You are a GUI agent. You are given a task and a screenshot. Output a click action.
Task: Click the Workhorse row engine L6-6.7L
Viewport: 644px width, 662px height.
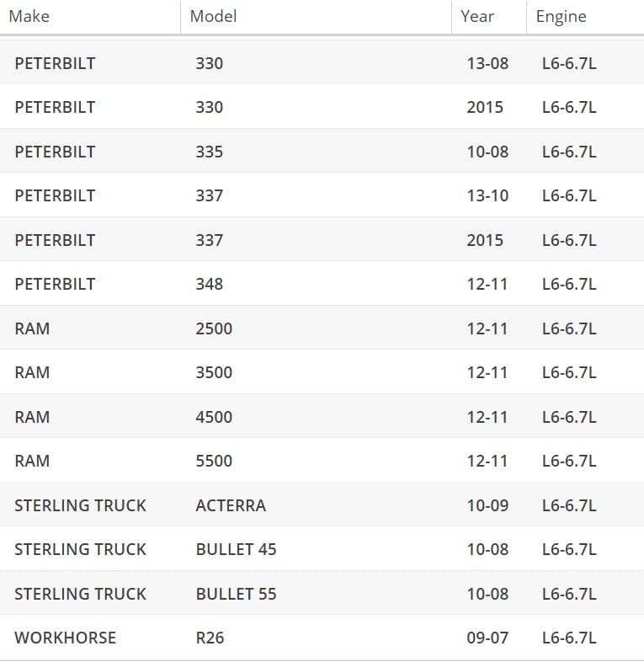569,638
